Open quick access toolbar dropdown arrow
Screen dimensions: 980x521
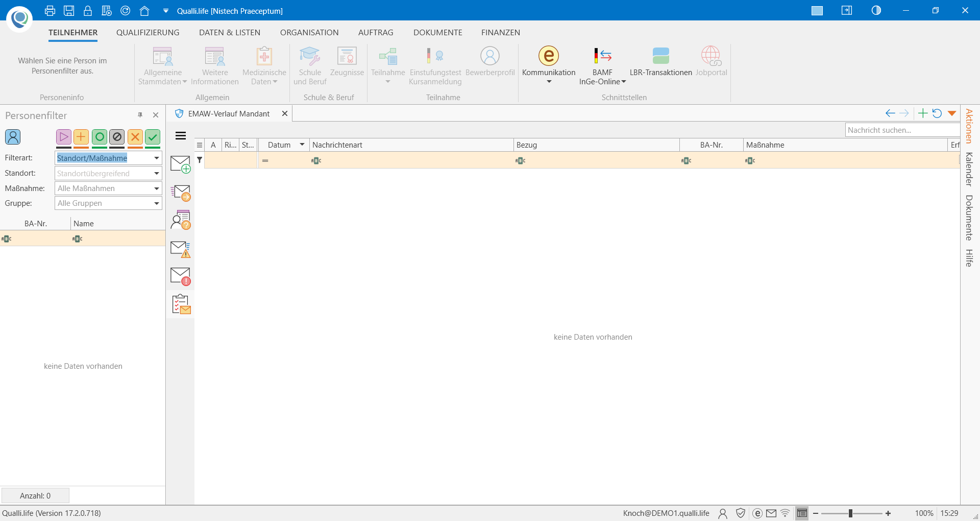(165, 11)
